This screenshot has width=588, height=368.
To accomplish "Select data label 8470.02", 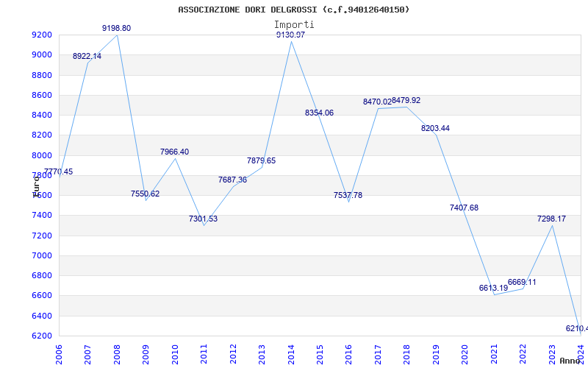I will pyautogui.click(x=377, y=102).
